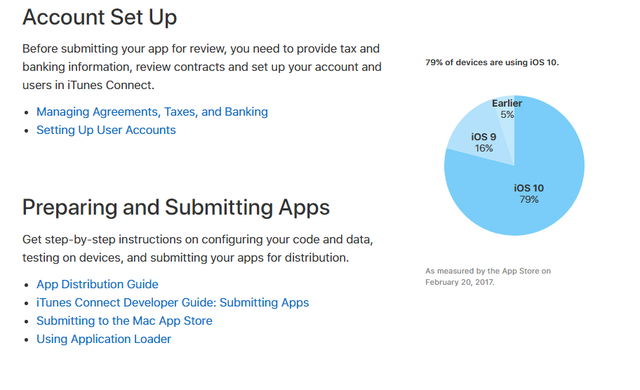The image size is (640, 390).
Task: Open the App Distribution Guide link
Action: click(x=97, y=284)
